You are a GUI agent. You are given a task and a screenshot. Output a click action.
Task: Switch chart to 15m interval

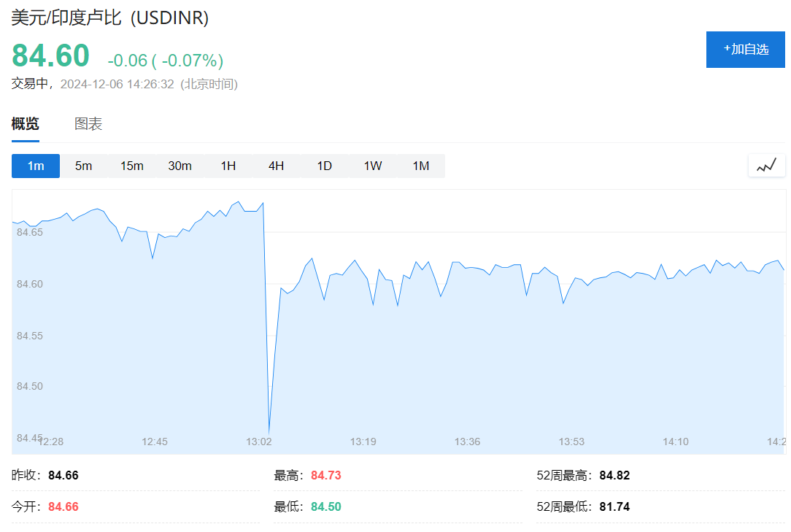[x=132, y=166]
